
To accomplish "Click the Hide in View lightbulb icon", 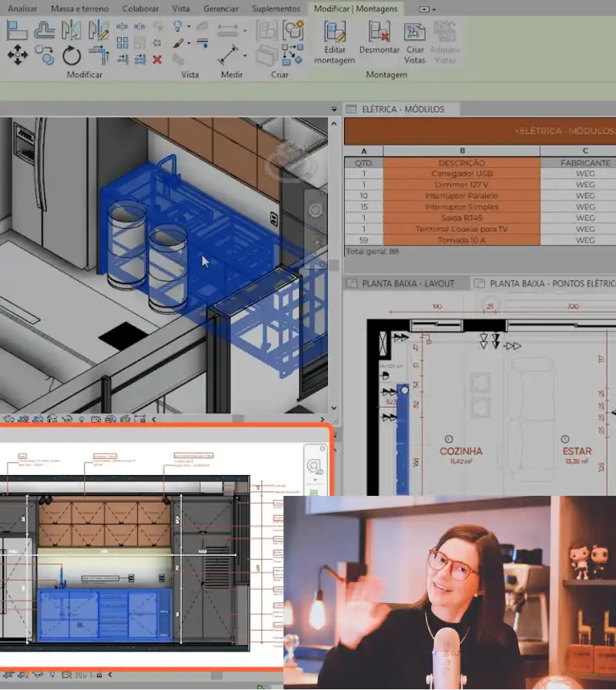I will (177, 26).
